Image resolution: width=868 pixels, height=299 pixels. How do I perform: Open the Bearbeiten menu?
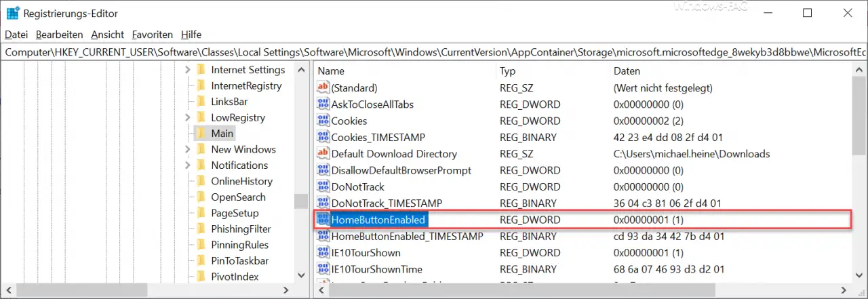click(60, 35)
